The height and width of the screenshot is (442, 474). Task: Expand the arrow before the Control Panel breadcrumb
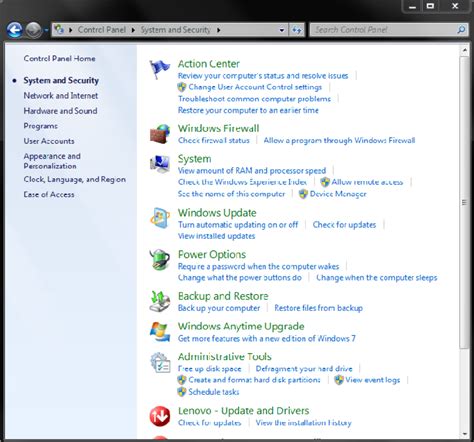click(70, 30)
